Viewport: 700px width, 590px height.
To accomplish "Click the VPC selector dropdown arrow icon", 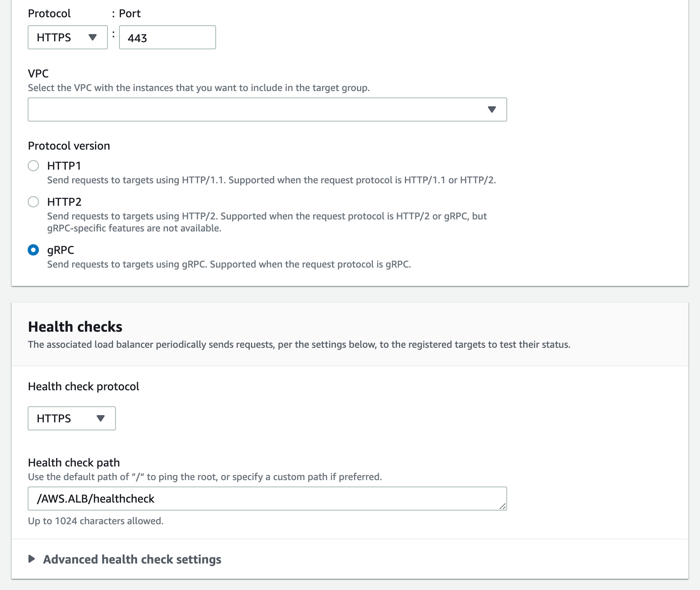I will point(492,109).
